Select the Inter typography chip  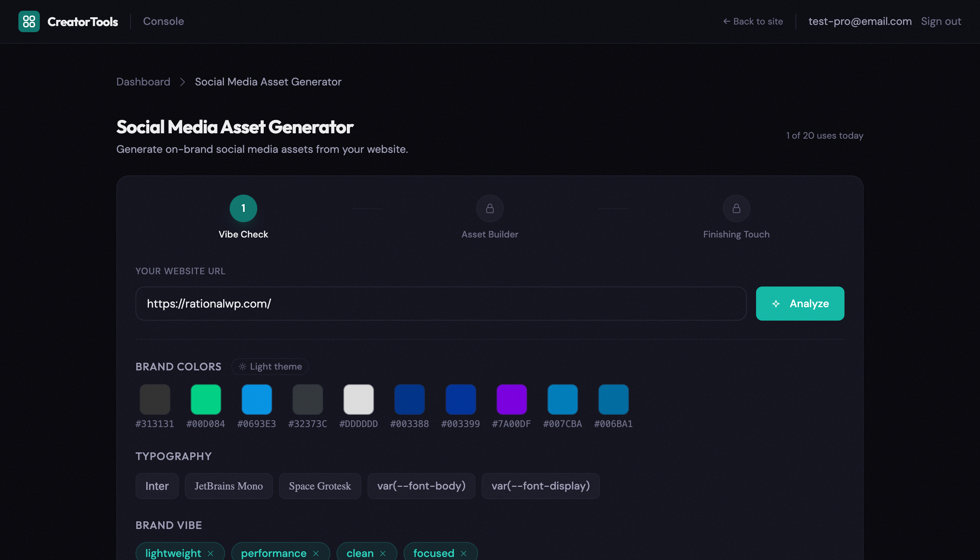157,486
